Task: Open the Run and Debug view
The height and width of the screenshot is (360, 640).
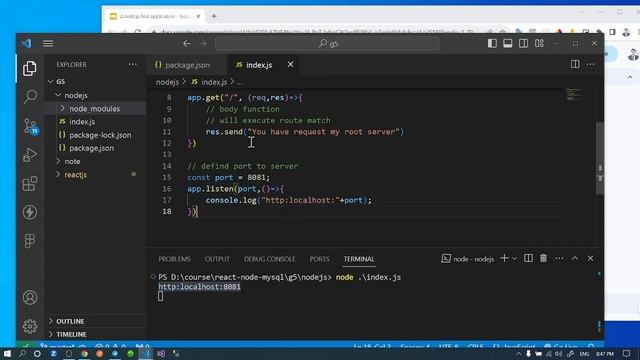Action: (x=30, y=155)
